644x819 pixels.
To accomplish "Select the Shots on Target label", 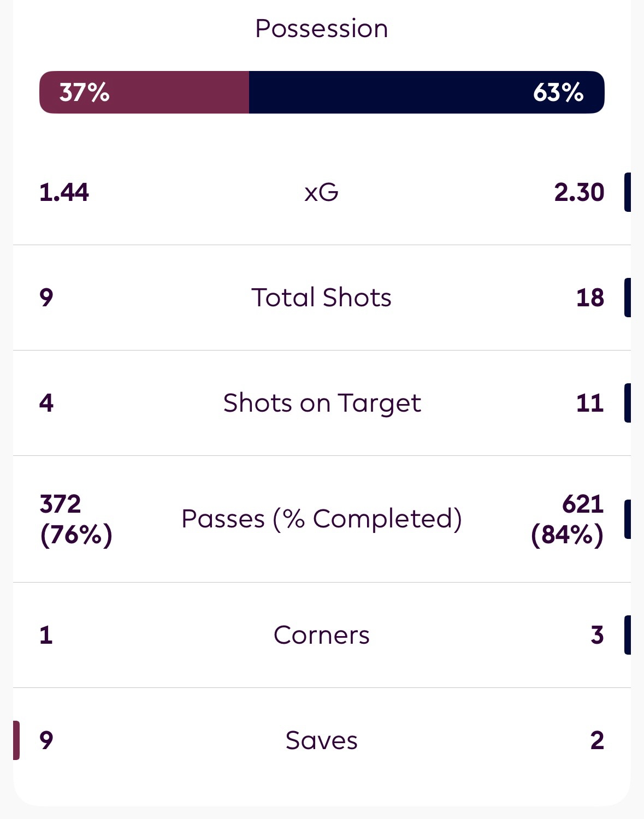I will pyautogui.click(x=322, y=403).
